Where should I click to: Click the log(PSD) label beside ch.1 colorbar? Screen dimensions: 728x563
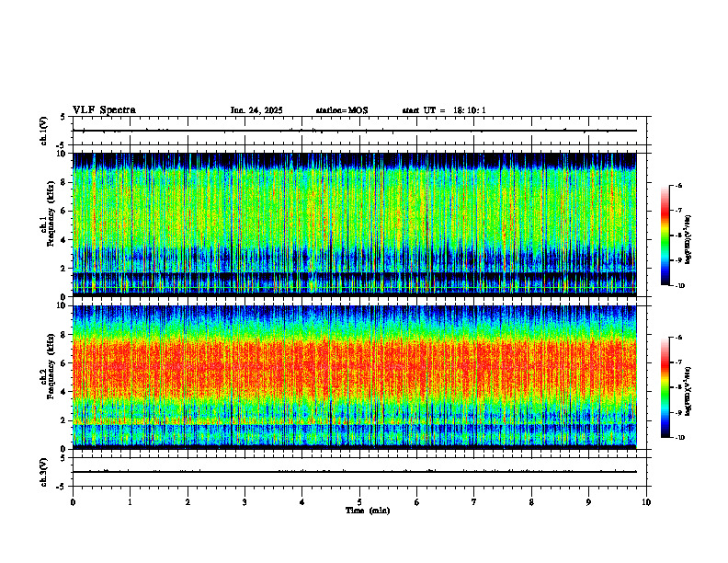[688, 240]
